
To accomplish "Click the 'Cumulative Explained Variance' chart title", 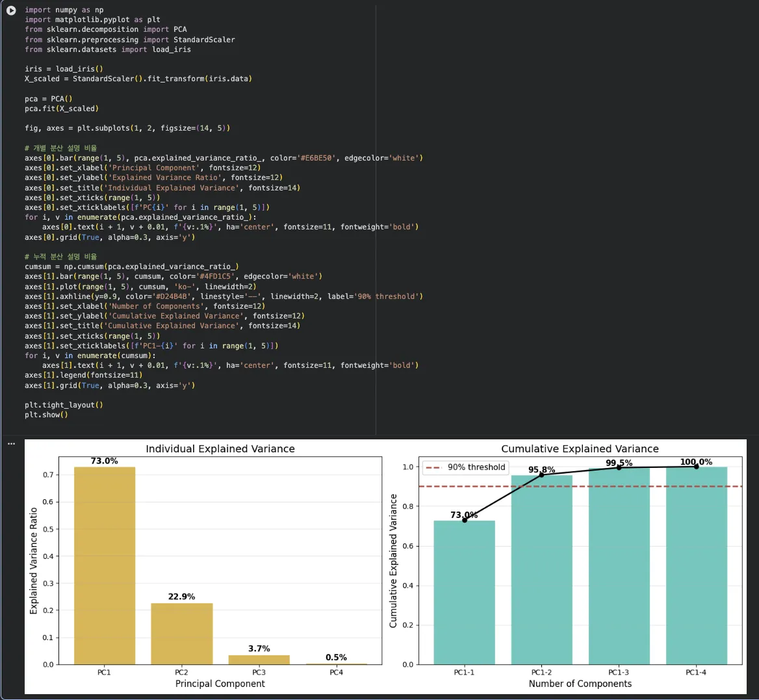I will tap(580, 449).
